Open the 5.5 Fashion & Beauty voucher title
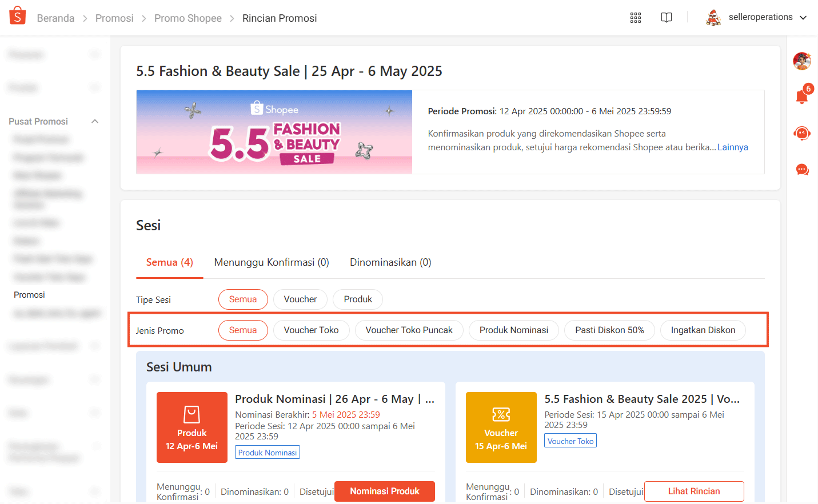Image resolution: width=818 pixels, height=504 pixels. (642, 399)
